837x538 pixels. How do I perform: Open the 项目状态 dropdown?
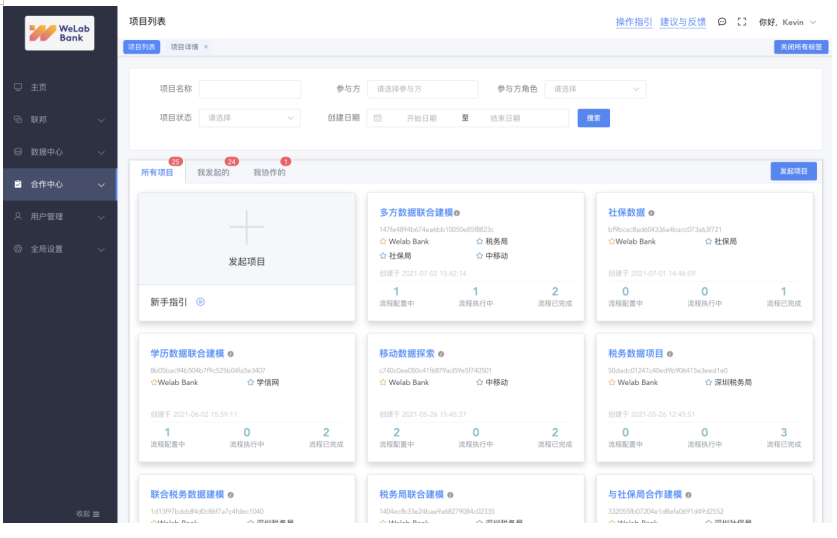pos(250,118)
